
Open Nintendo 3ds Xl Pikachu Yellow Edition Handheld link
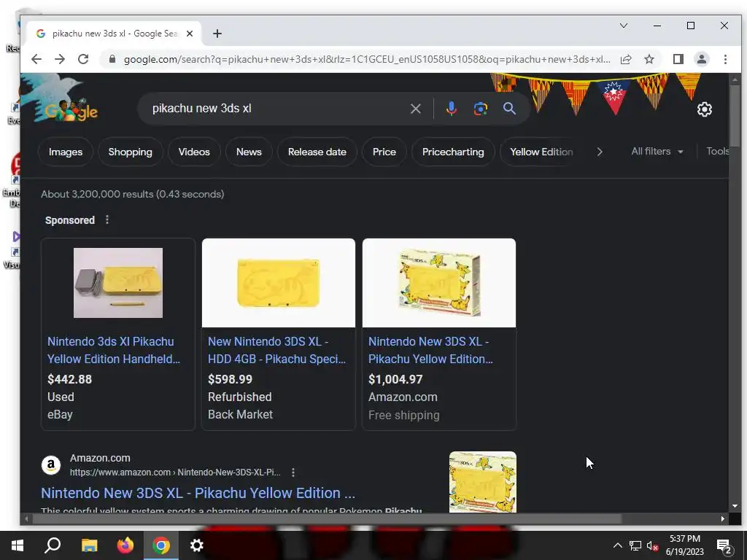click(114, 350)
